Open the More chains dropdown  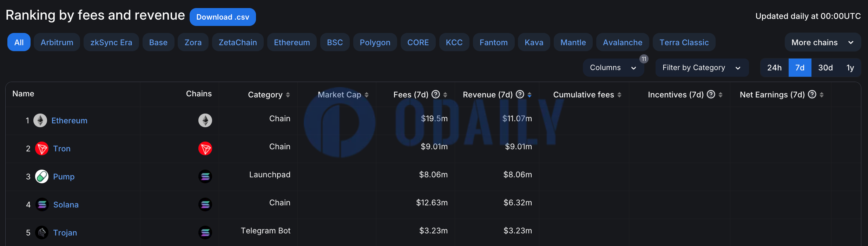coord(822,42)
